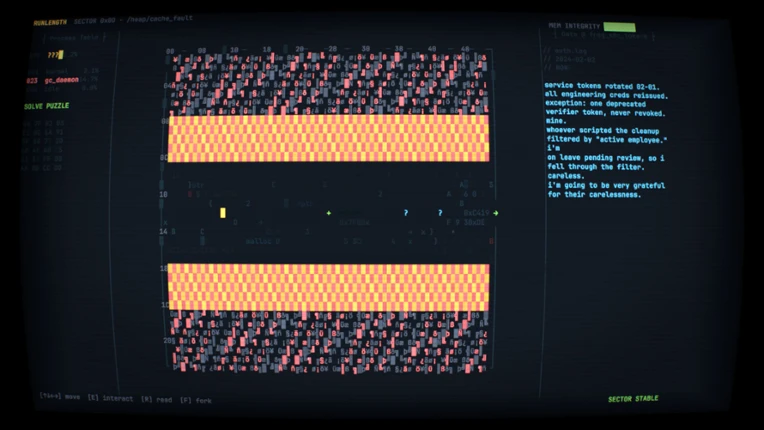Viewport: 764px width, 430px height.
Task: Select the green plus marker in the corridor
Action: 329,213
